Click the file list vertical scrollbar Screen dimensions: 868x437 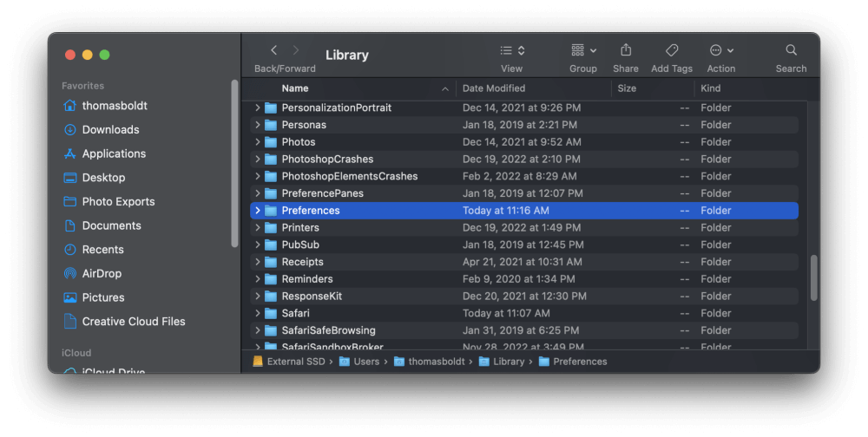(x=814, y=277)
